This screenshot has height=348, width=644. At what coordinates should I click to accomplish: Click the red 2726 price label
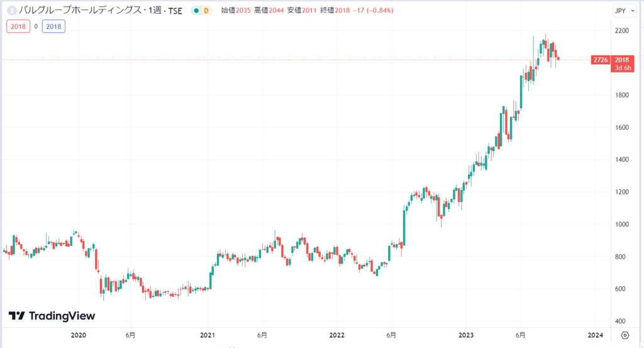pyautogui.click(x=599, y=60)
